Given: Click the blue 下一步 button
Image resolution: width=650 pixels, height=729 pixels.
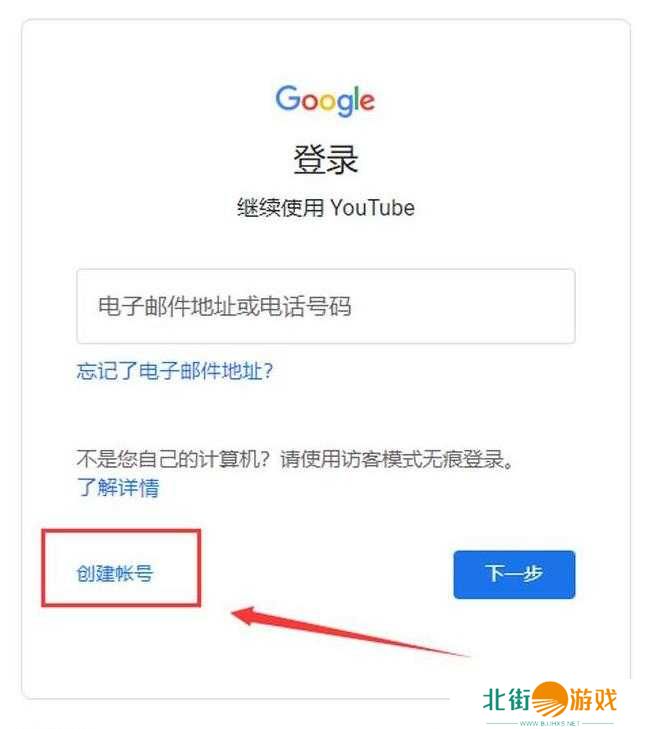Looking at the screenshot, I should click(x=514, y=574).
